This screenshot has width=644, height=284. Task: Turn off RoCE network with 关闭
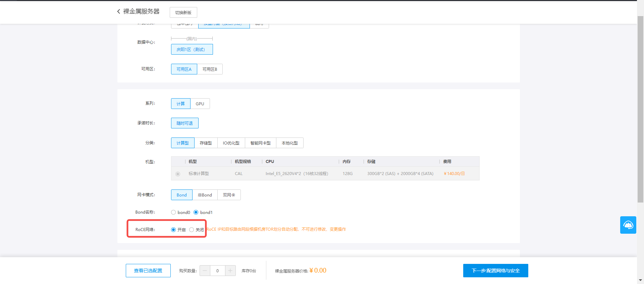pos(192,230)
